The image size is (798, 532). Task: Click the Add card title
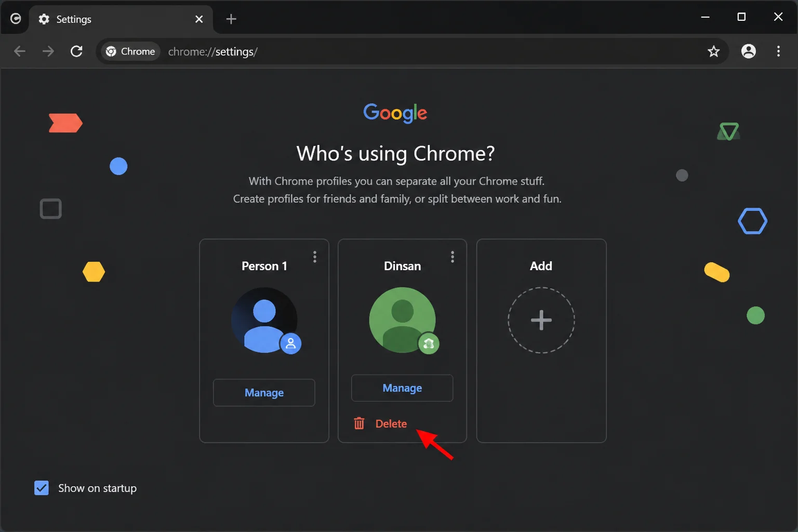(541, 266)
